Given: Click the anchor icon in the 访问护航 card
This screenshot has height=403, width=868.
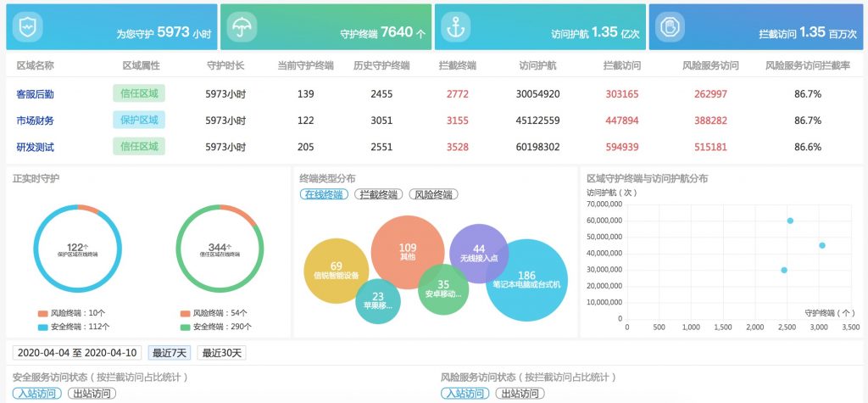Looking at the screenshot, I should click(x=455, y=26).
